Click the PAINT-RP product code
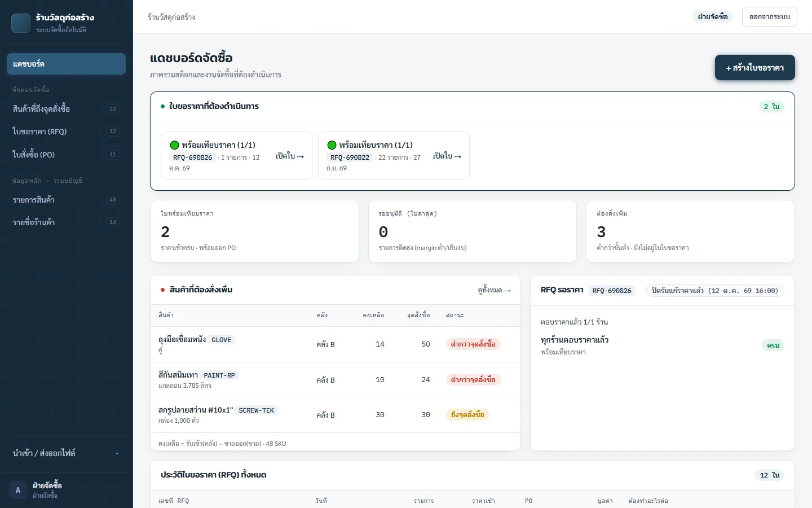Viewport: 812px width, 508px height. [x=219, y=375]
